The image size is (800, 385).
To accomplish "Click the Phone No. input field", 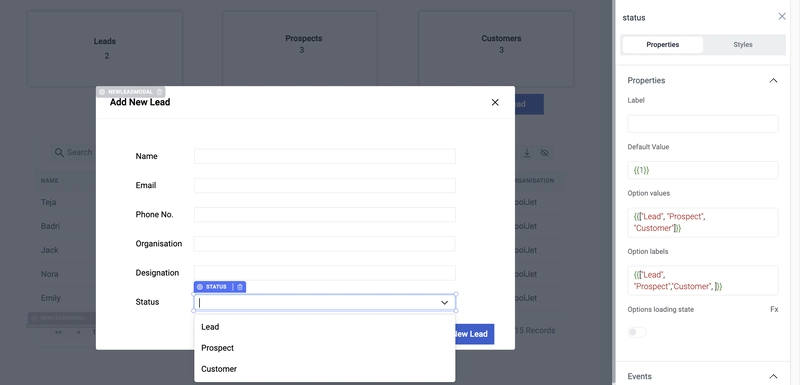I will [x=324, y=214].
